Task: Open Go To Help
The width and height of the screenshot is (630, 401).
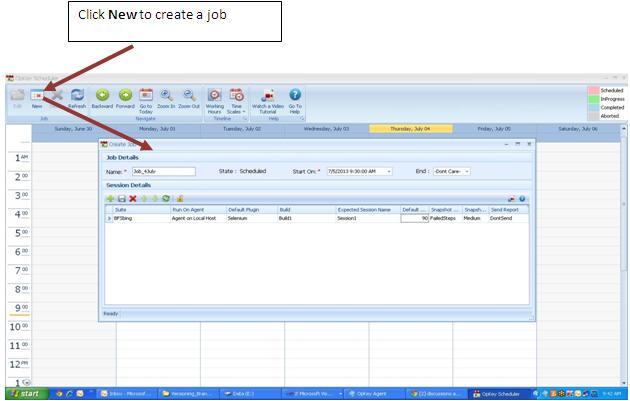Action: click(x=295, y=96)
